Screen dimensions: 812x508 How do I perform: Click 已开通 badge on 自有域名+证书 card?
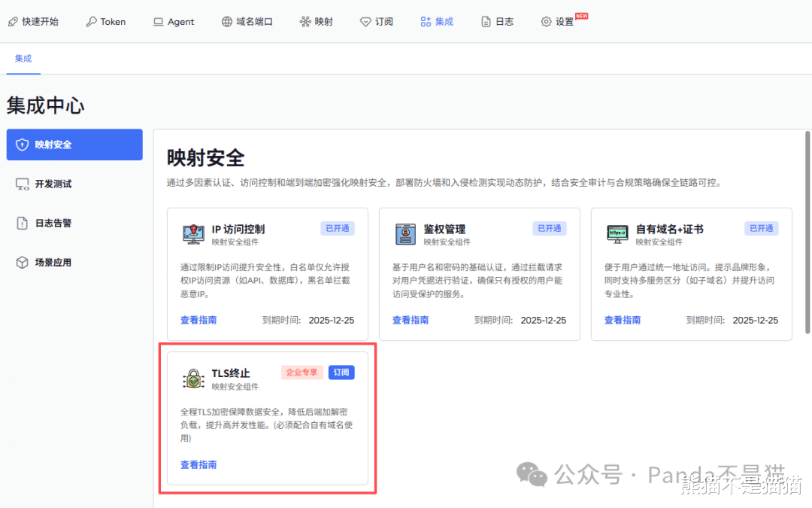tap(761, 229)
